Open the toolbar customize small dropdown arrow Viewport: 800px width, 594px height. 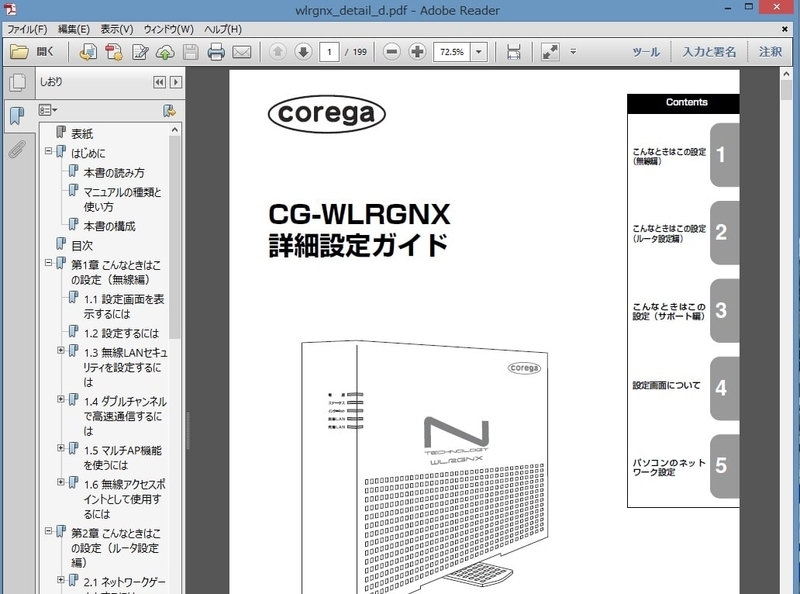click(x=573, y=52)
